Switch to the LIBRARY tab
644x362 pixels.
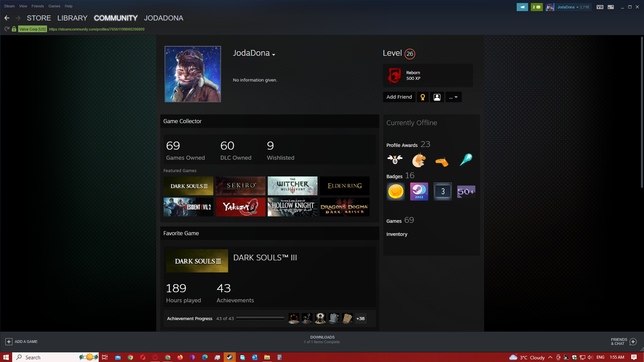tap(72, 18)
